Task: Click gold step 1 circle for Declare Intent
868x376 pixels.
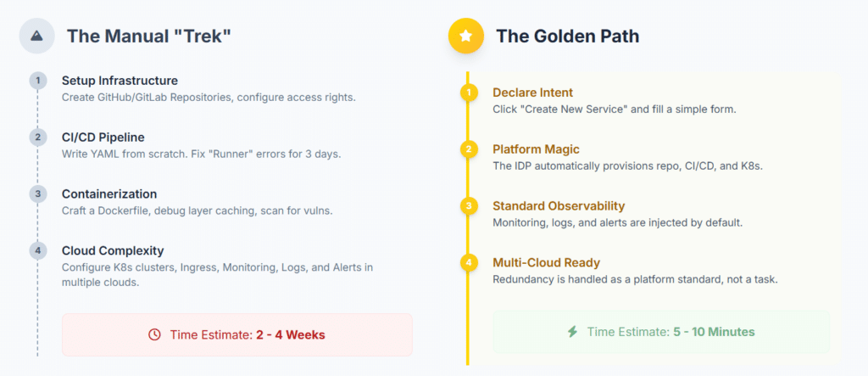Action: pos(468,93)
